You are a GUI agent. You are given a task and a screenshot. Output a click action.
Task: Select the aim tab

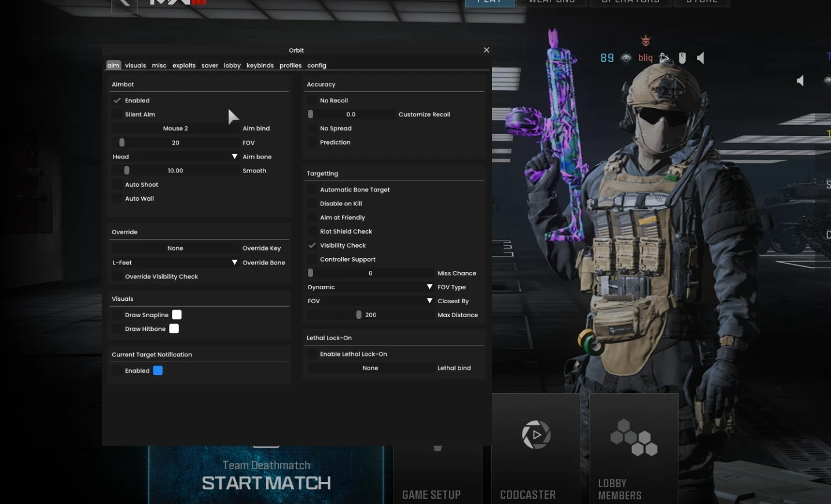(x=113, y=65)
